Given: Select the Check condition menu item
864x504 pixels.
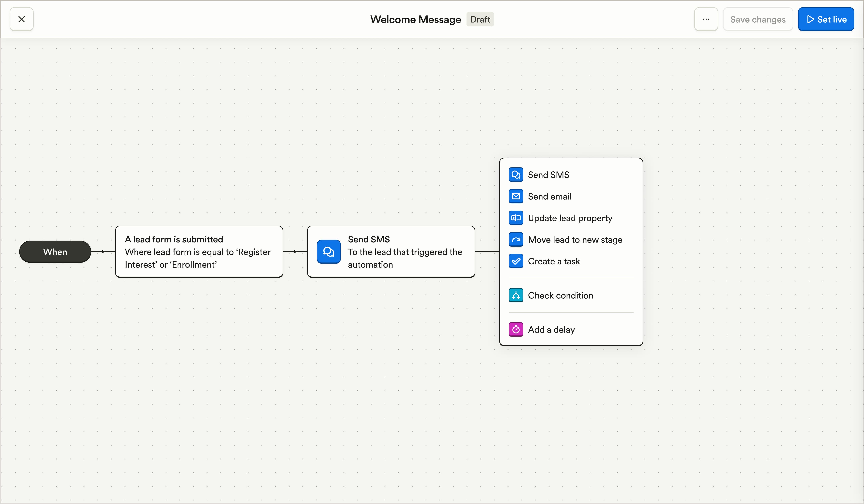Looking at the screenshot, I should point(560,295).
